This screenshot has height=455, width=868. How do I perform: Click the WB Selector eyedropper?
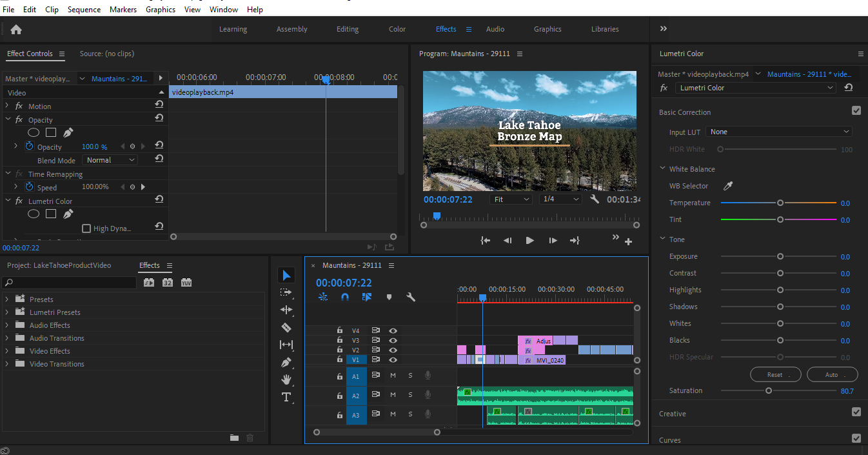point(728,186)
